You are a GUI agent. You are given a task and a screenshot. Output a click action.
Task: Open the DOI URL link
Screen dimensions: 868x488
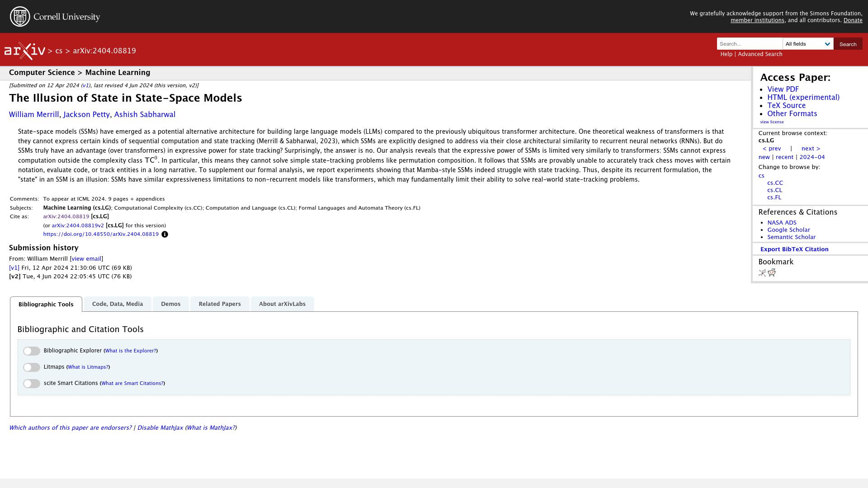[101, 234]
